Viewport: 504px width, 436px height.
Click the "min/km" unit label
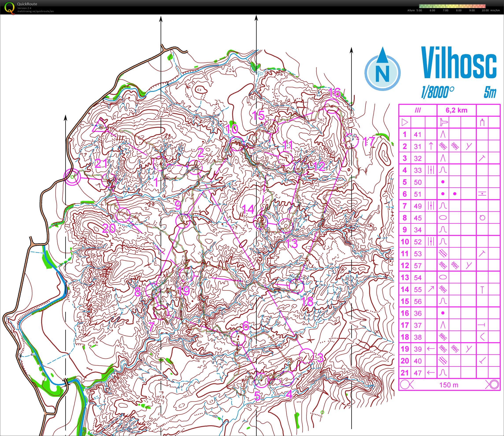click(495, 11)
